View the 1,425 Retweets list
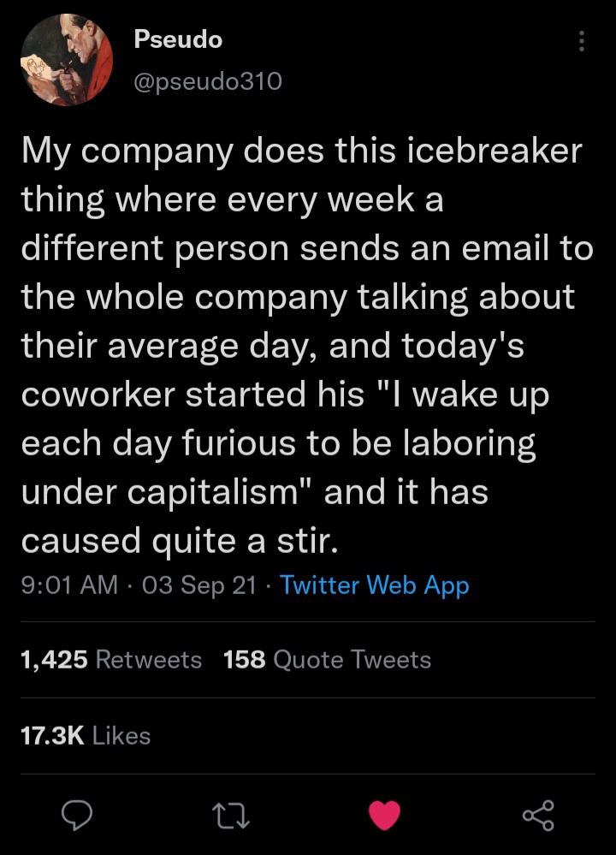616x855 pixels. pyautogui.click(x=111, y=660)
